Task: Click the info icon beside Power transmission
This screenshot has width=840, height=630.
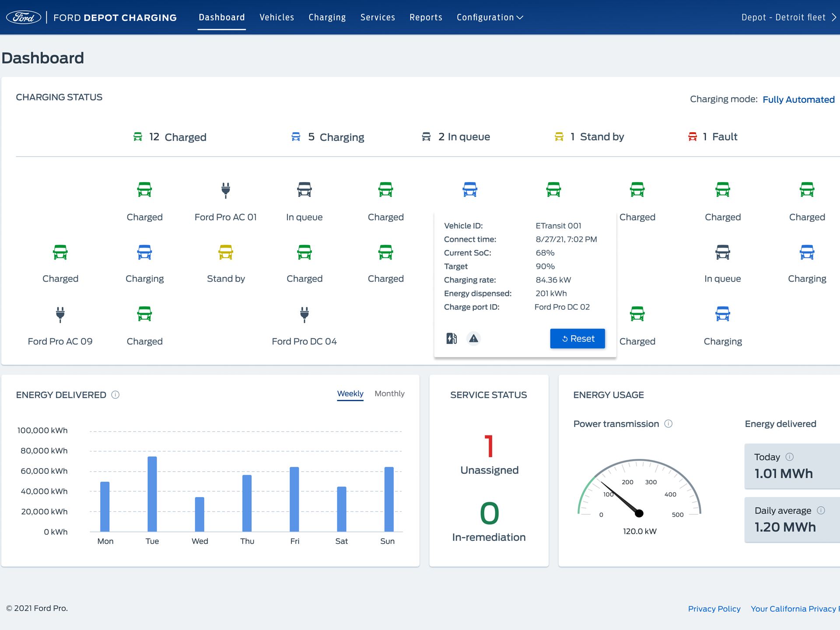Action: (668, 423)
